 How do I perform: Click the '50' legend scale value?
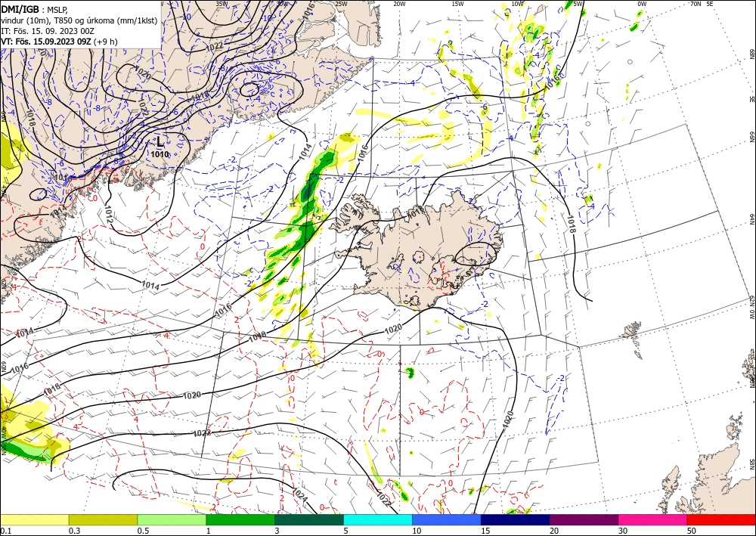point(692,531)
